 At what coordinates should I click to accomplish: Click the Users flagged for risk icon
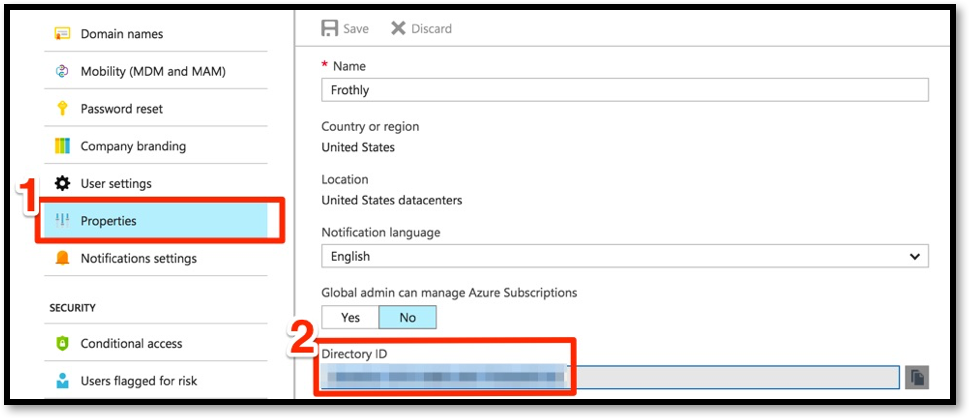pyautogui.click(x=62, y=381)
